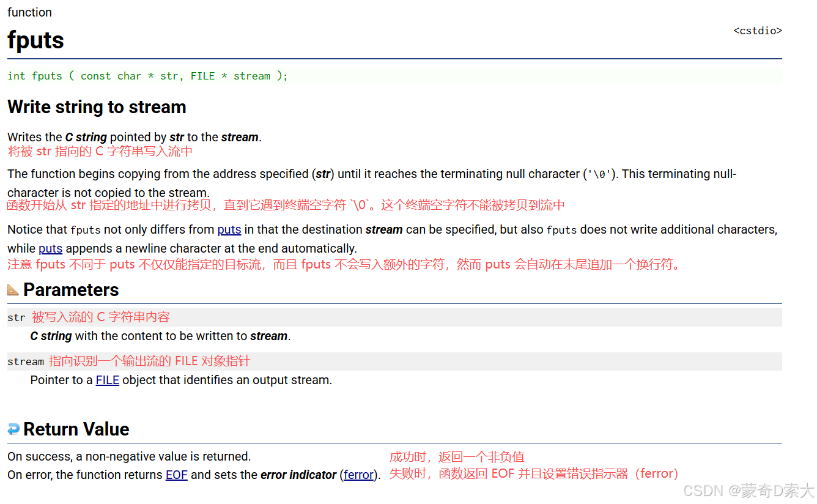Open the first puts link after 'differs from'
Image resolution: width=817 pixels, height=504 pixels.
[229, 230]
